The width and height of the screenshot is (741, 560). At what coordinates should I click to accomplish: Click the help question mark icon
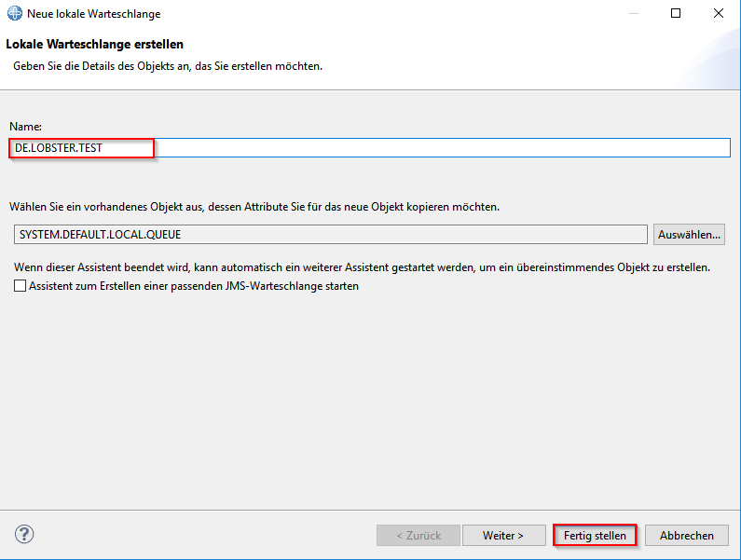coord(25,534)
